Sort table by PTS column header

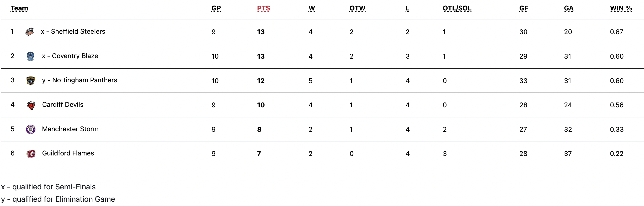click(263, 8)
